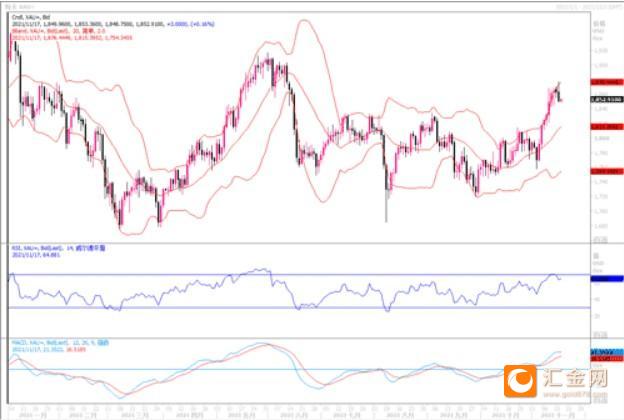Click the red Bollinger Band values line
Screen dimensions: 624x420
click(x=72, y=37)
